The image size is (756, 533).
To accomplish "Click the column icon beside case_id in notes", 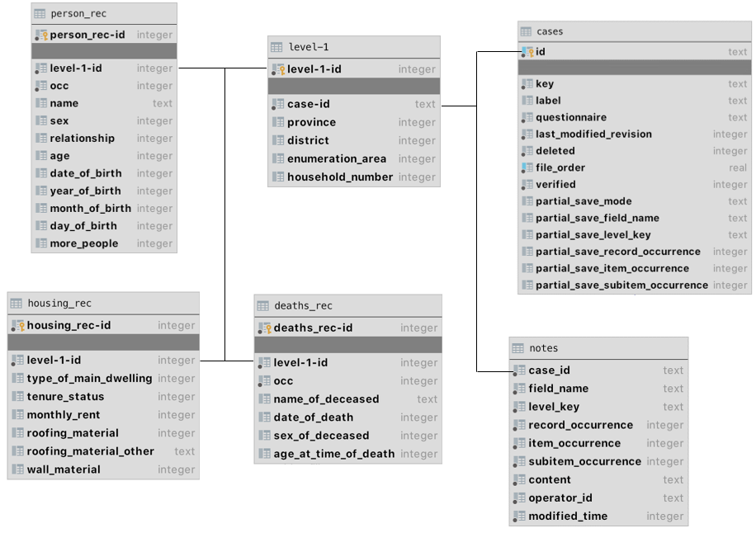I will (x=519, y=370).
